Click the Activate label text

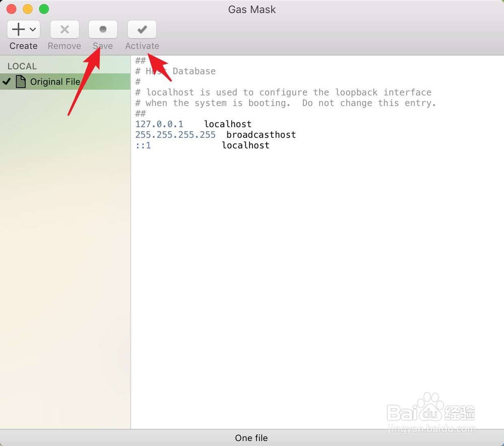click(142, 46)
